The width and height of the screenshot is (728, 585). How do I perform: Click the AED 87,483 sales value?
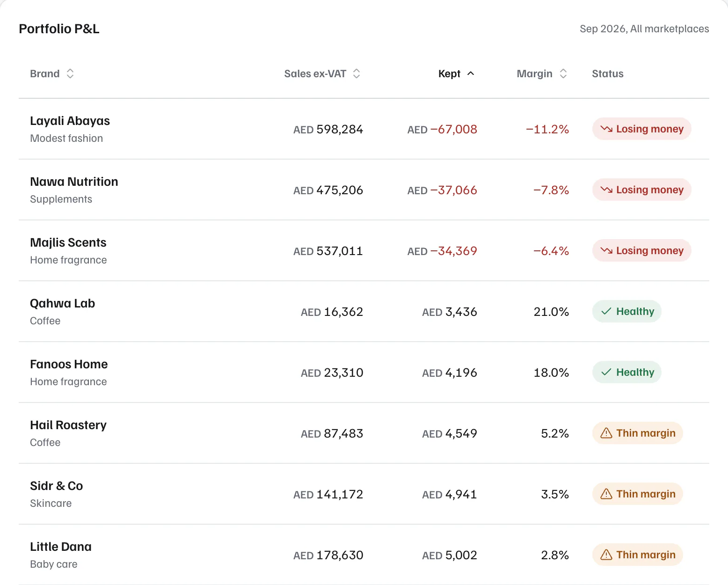(332, 433)
